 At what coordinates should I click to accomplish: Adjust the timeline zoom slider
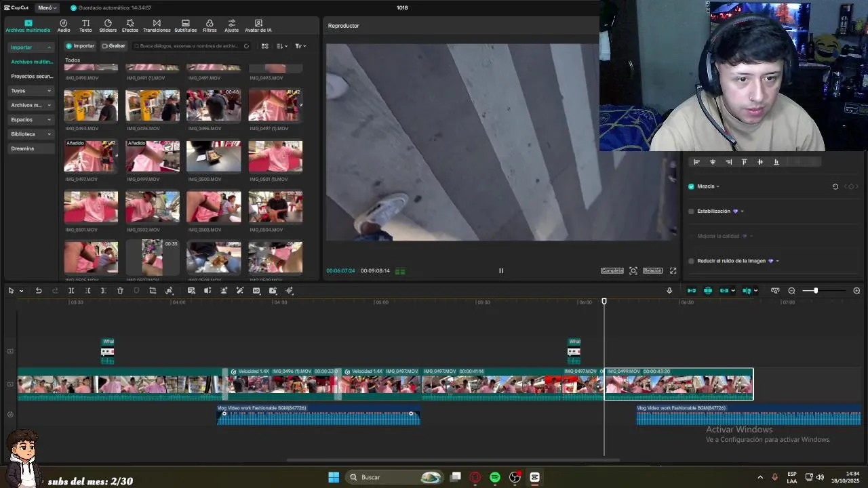816,291
